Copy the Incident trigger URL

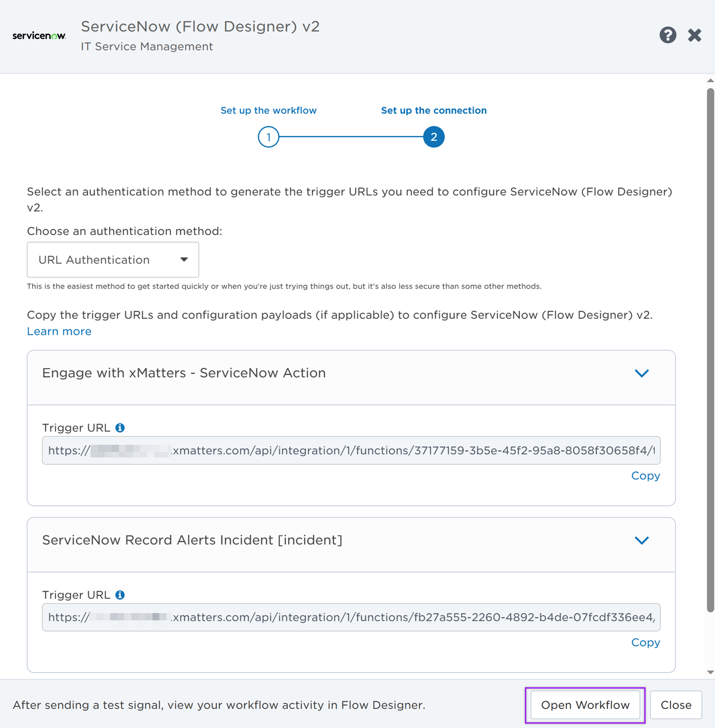(645, 642)
